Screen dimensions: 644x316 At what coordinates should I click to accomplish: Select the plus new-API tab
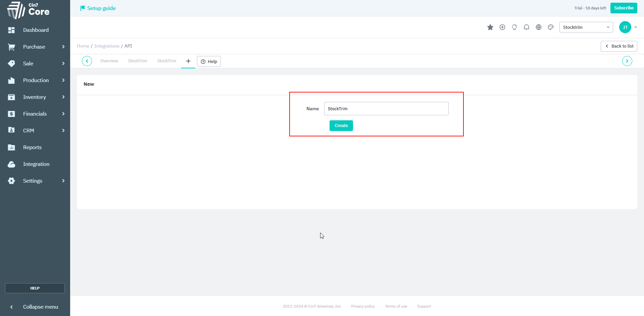pyautogui.click(x=188, y=61)
